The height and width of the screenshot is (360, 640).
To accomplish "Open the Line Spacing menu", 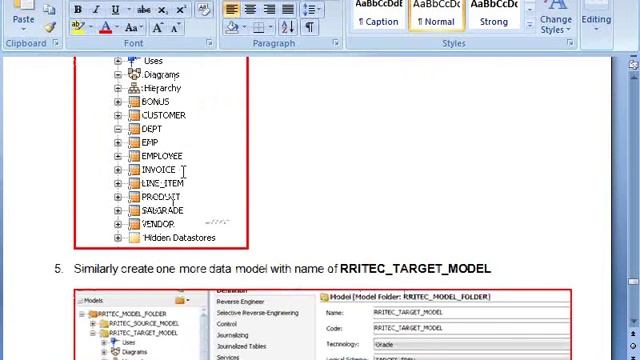I will point(312,9).
